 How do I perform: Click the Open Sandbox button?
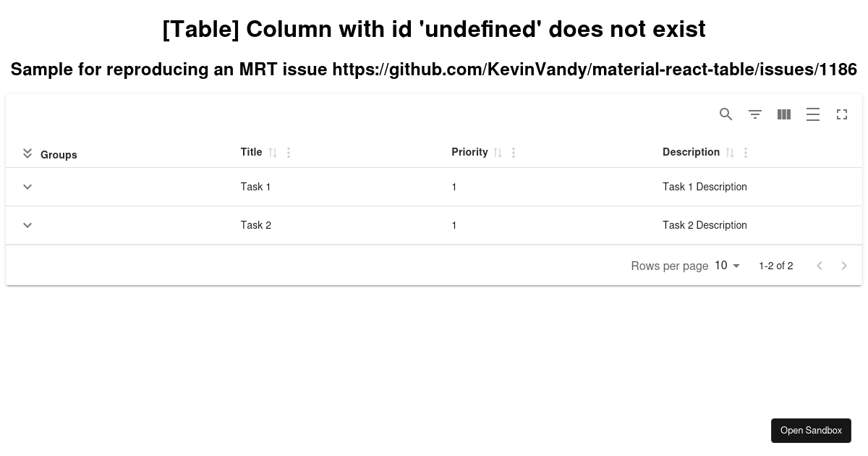point(811,431)
